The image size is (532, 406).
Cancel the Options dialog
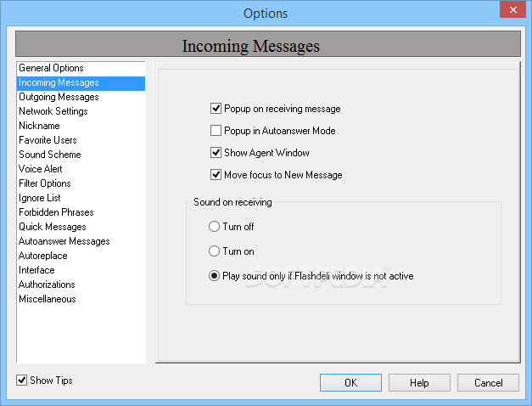pos(488,382)
